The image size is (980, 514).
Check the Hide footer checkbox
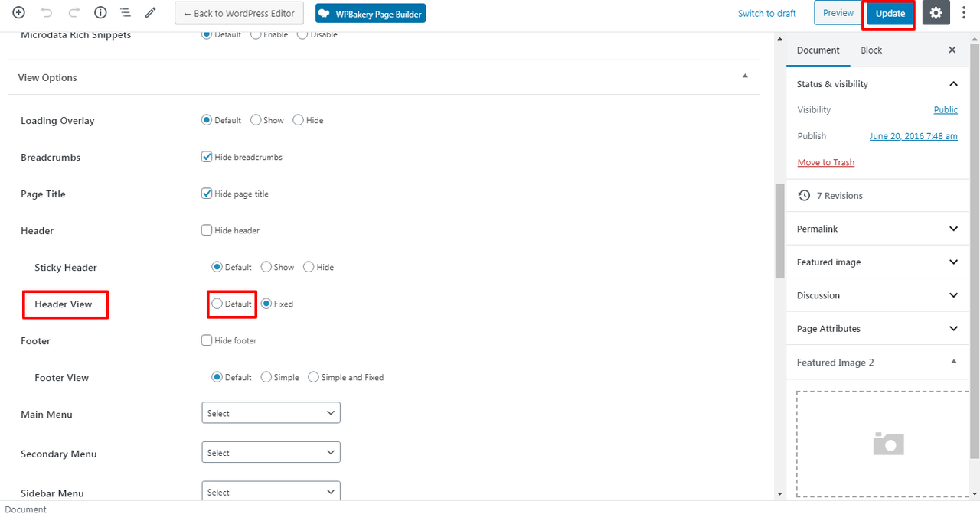pyautogui.click(x=207, y=340)
